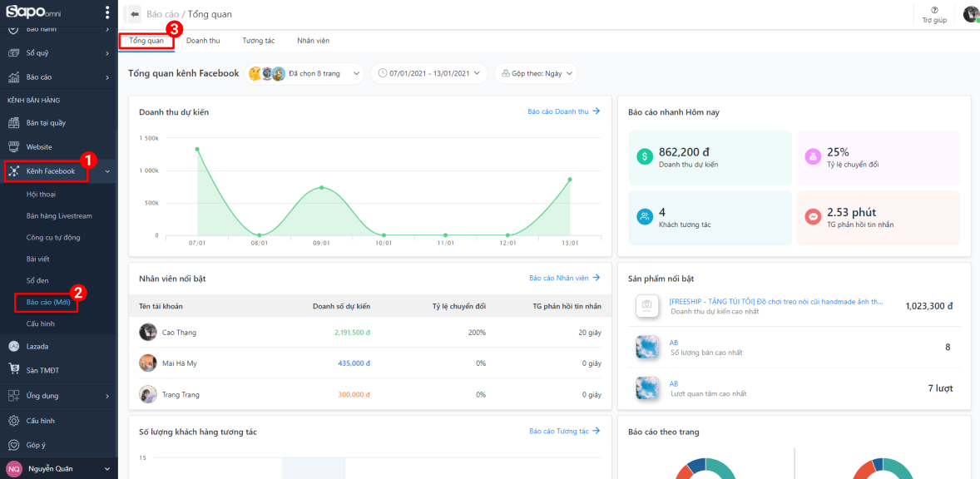The height and width of the screenshot is (479, 980).
Task: Open Bán tại quầy store icon
Action: 13,123
